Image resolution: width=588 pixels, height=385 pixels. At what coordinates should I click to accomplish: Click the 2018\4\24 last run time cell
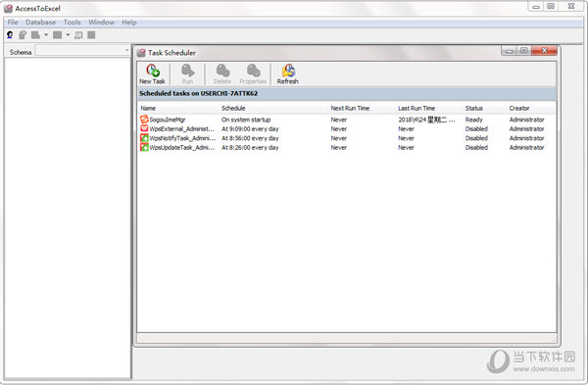426,120
